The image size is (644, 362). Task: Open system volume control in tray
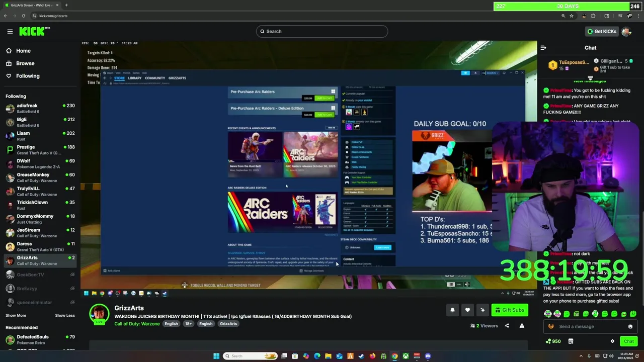point(611,356)
